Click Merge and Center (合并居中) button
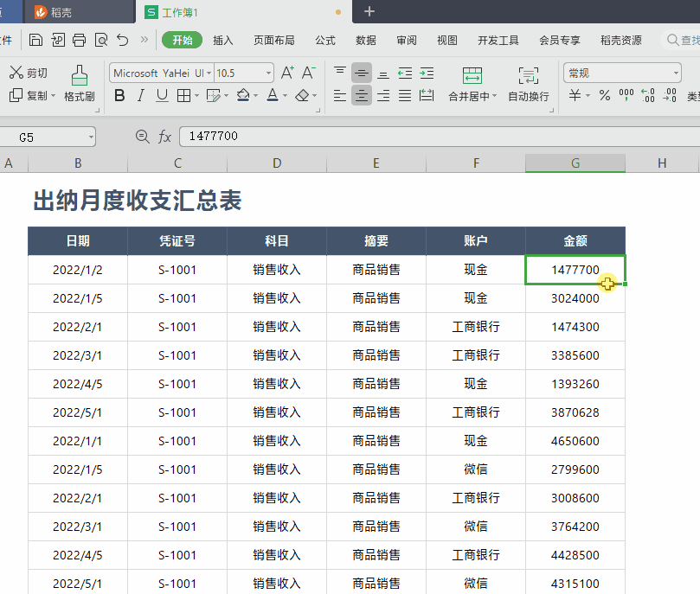The width and height of the screenshot is (700, 594). (x=472, y=83)
